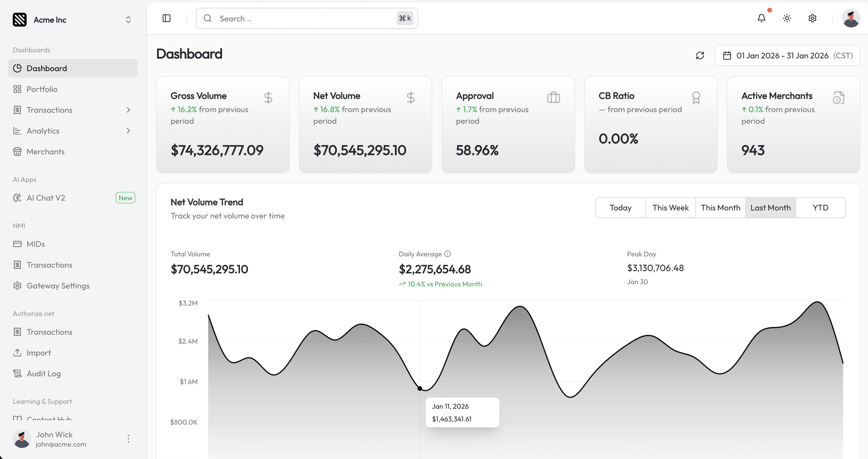Switch to the This Week tab
868x459 pixels.
[x=670, y=208]
